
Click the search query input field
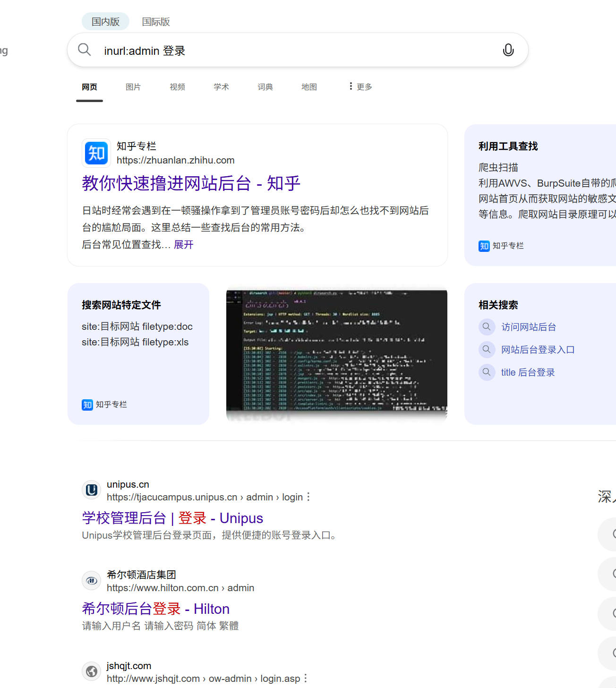point(298,50)
